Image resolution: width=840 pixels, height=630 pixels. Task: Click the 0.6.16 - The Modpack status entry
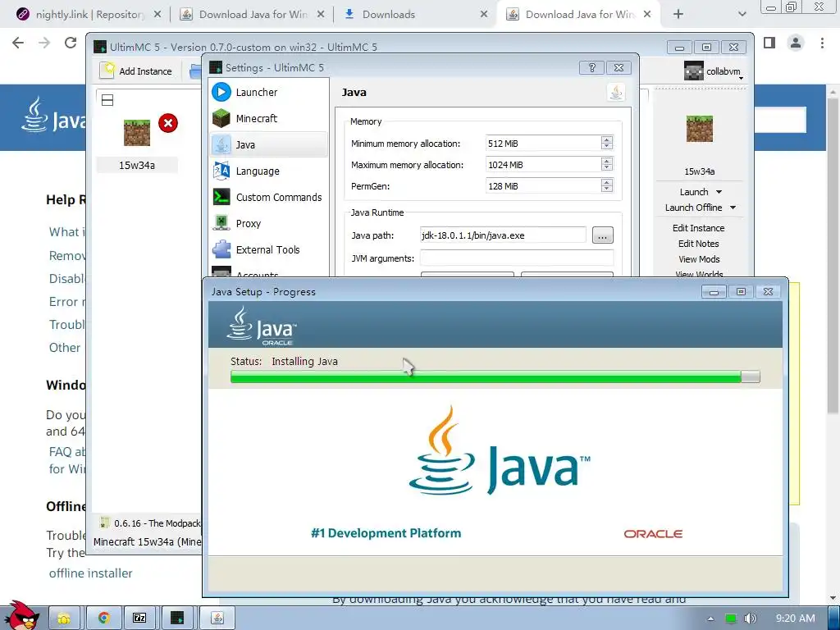(150, 523)
